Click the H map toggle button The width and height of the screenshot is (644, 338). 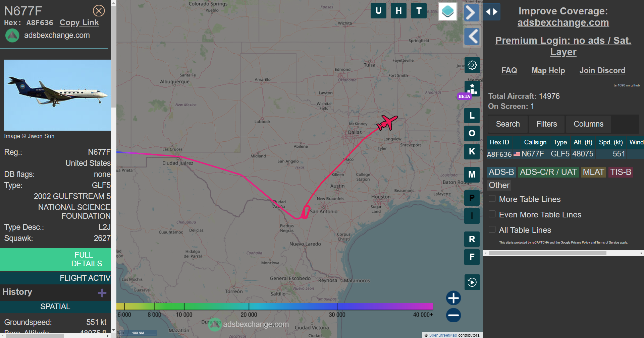(x=398, y=11)
